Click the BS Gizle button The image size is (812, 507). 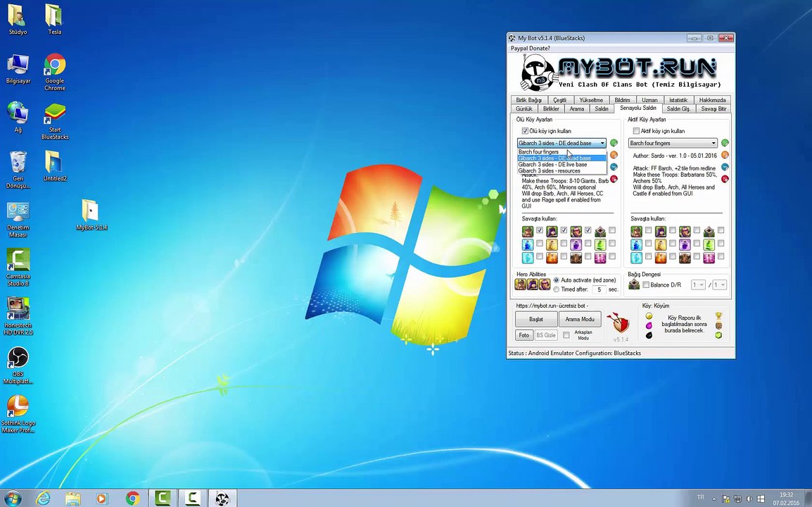[x=546, y=335]
